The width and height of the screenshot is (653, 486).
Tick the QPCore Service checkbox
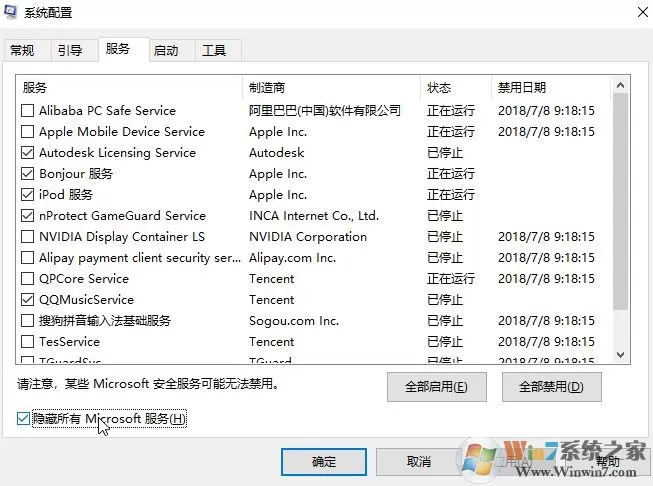click(x=27, y=279)
